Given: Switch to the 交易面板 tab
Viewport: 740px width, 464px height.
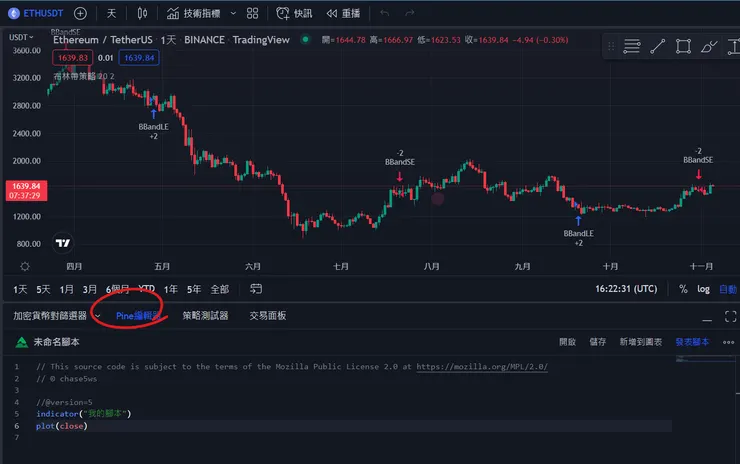Looking at the screenshot, I should tap(268, 316).
